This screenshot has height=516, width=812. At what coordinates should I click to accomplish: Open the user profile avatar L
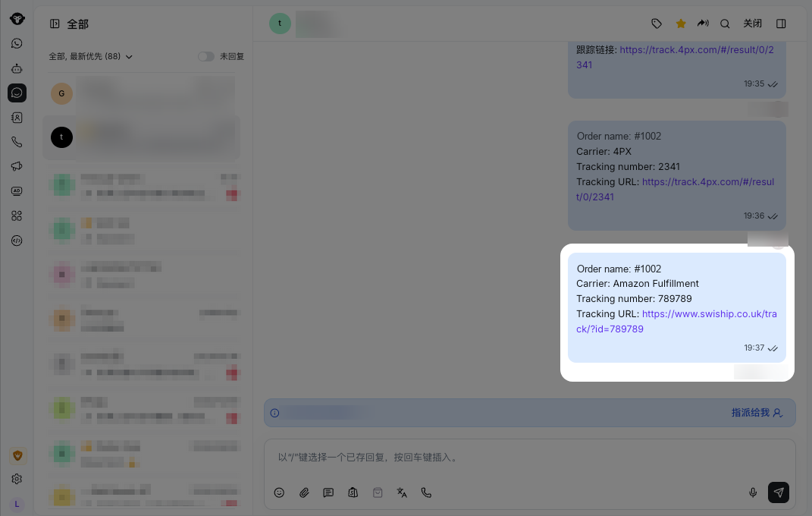tap(17, 504)
